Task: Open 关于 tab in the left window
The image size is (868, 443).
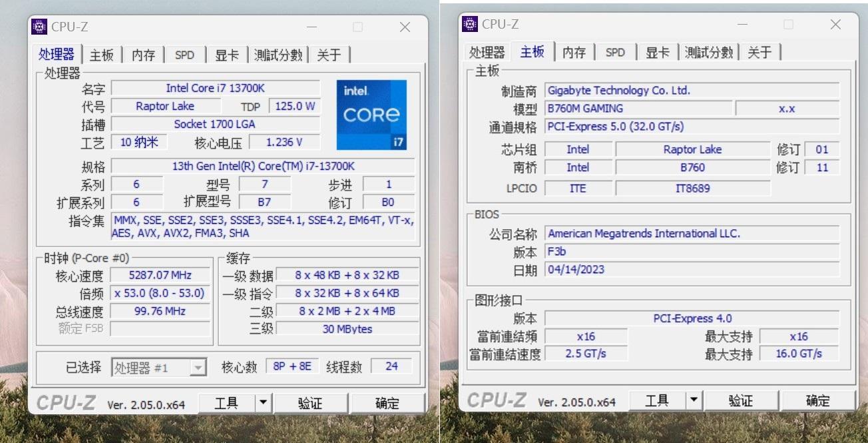Action: tap(329, 55)
